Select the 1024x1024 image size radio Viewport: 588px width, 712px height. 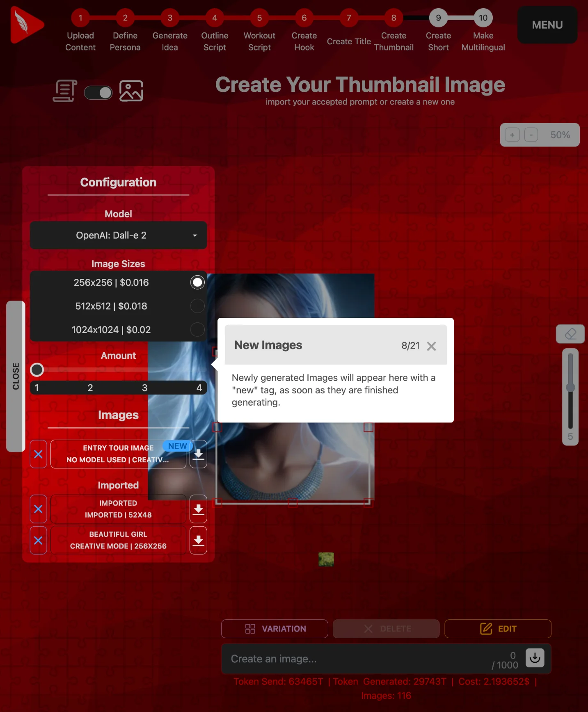click(x=197, y=329)
